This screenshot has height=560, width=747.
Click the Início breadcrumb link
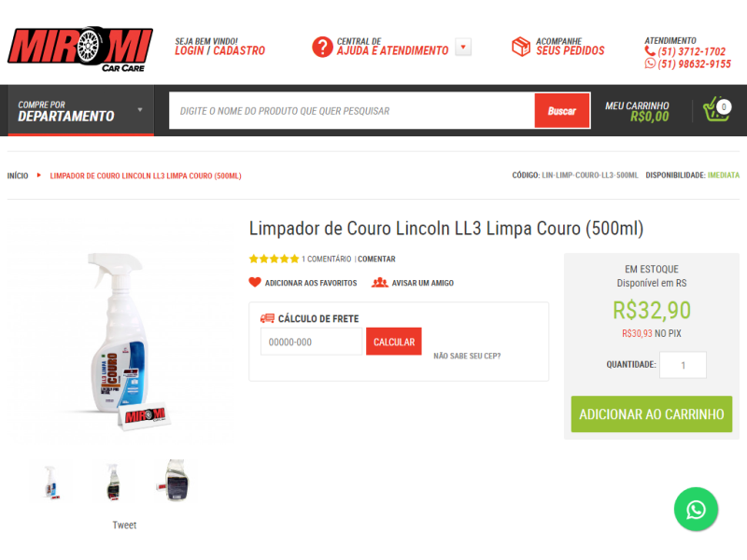18,175
